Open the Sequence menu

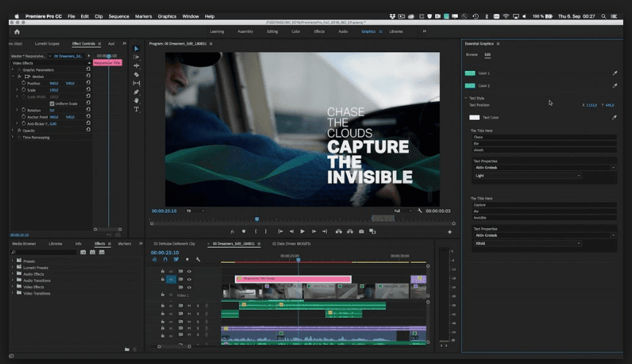pos(118,15)
